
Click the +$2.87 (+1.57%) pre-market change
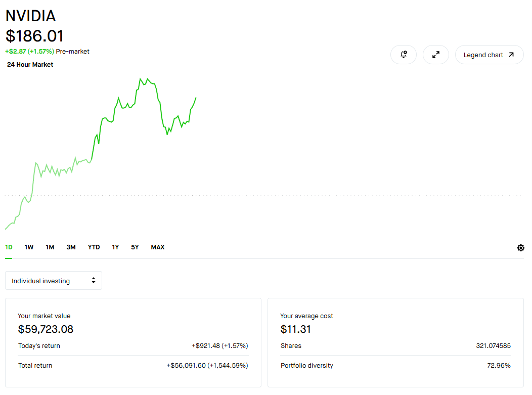point(29,52)
